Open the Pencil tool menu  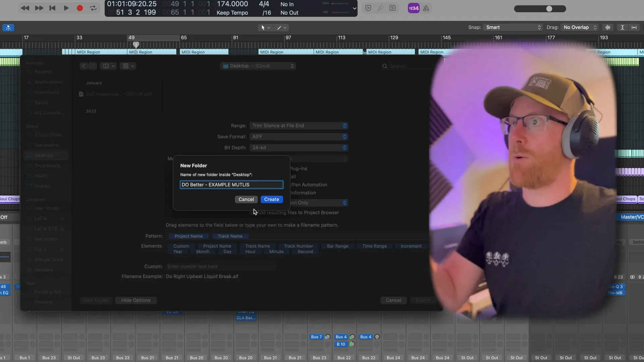(x=281, y=28)
